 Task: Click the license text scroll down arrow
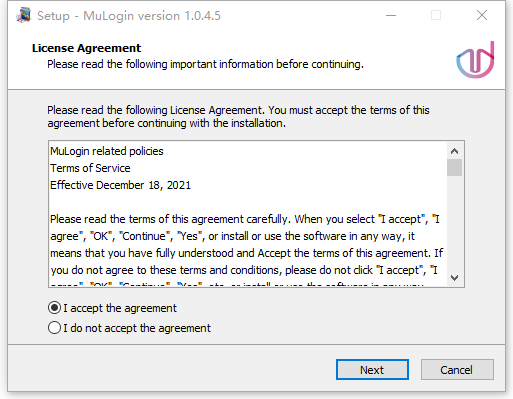coord(454,278)
